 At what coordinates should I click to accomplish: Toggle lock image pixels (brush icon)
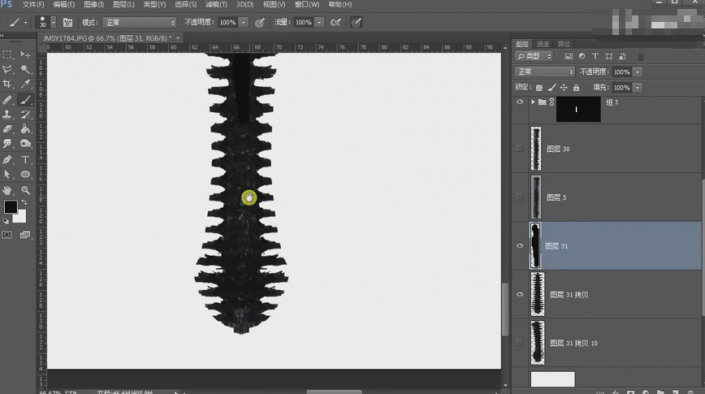click(x=552, y=87)
